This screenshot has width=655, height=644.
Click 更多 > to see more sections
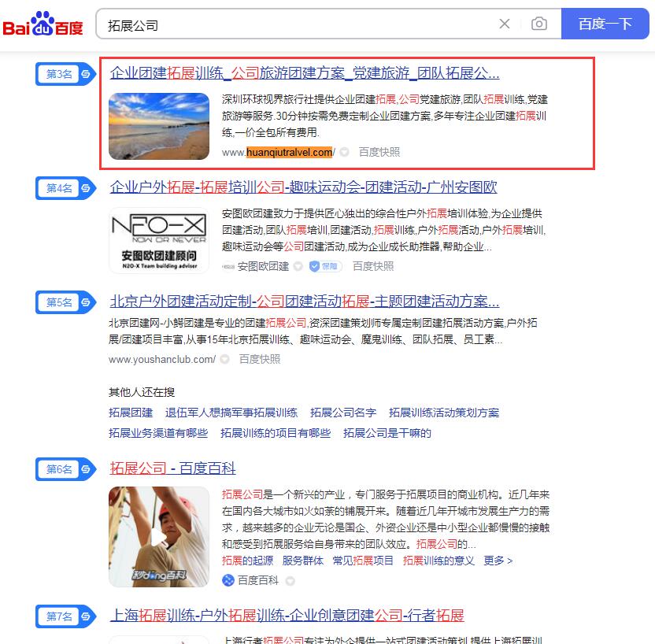click(x=498, y=561)
